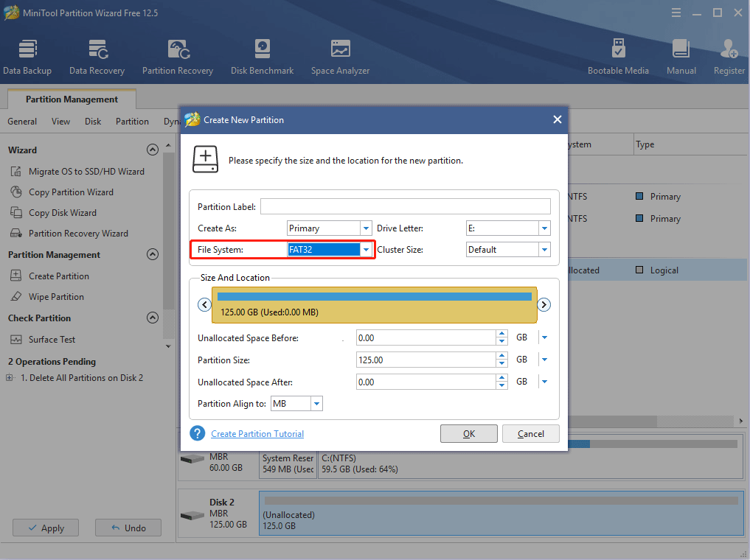Click the blue help question mark icon
This screenshot has width=750, height=560.
pos(197,433)
